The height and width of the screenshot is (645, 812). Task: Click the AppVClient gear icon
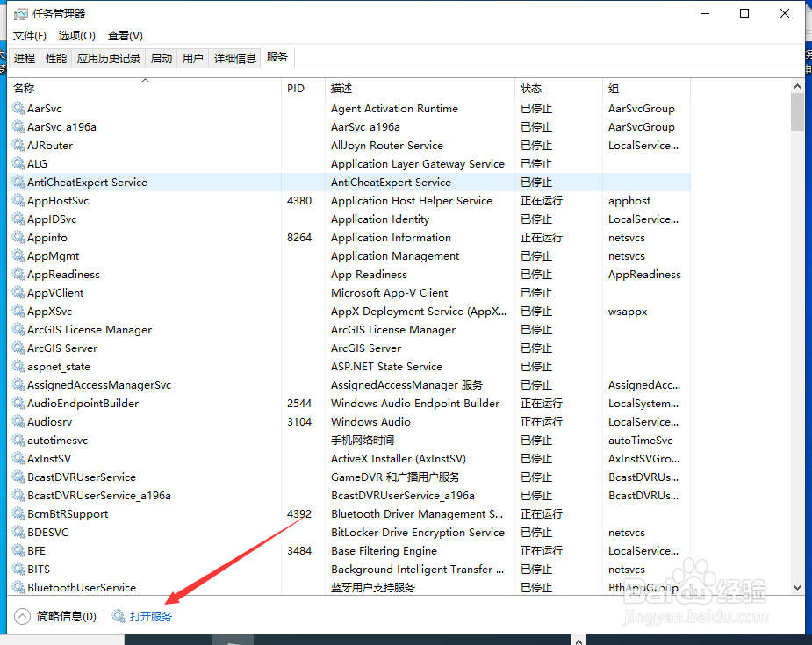pos(18,292)
